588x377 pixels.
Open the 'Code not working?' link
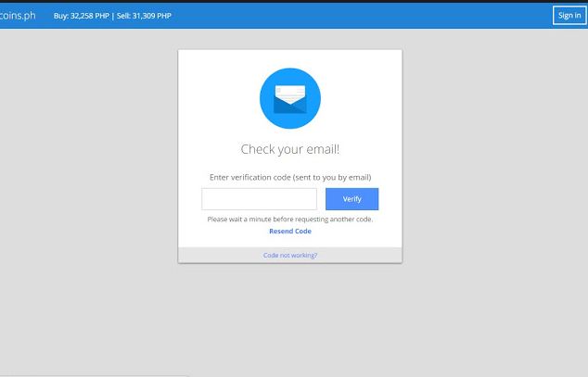[290, 255]
